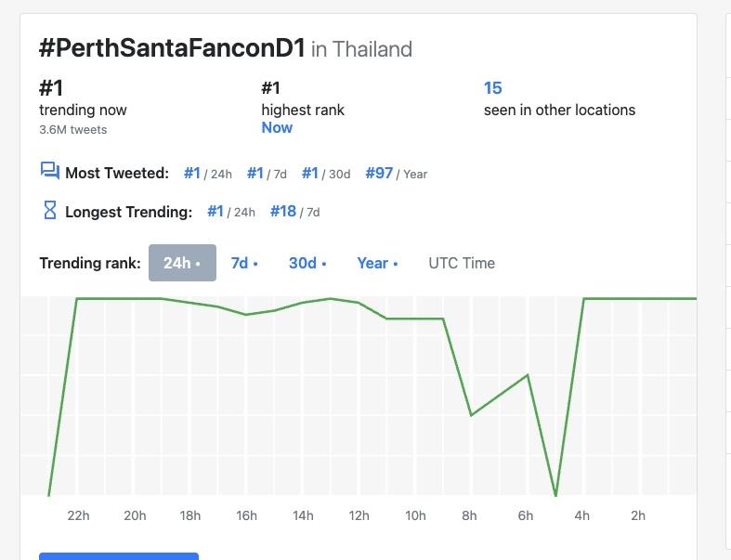This screenshot has width=731, height=560.
Task: Click the chart peak at 6h
Action: tap(528, 375)
